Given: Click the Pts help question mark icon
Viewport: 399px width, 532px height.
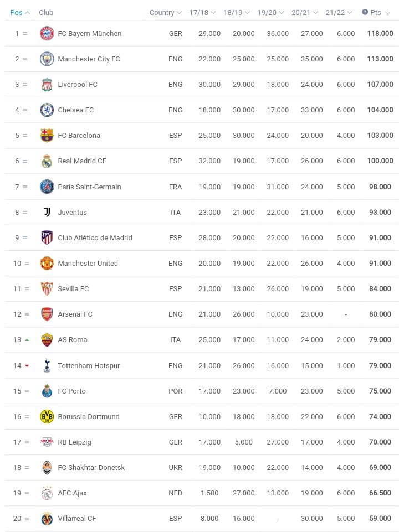Looking at the screenshot, I should [x=365, y=12].
